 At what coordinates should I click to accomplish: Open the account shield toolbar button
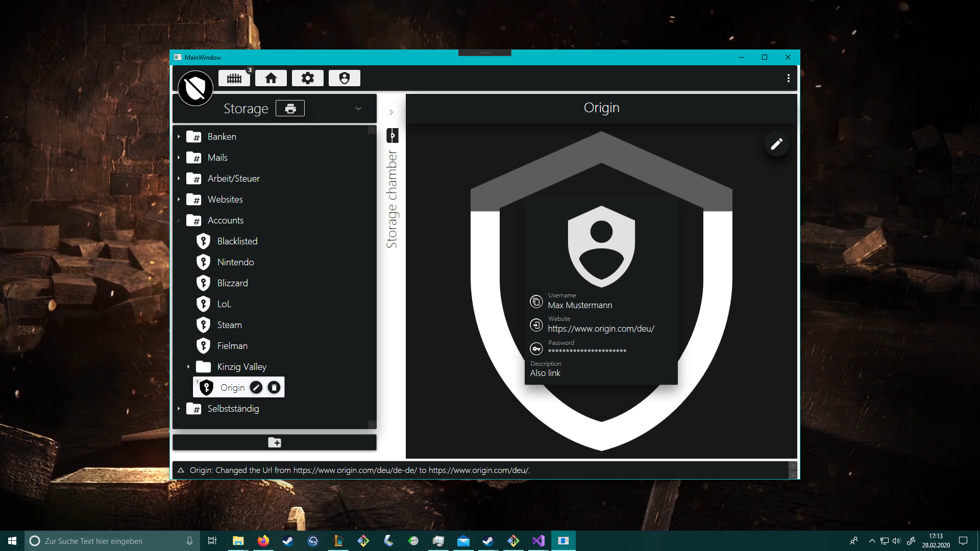pyautogui.click(x=345, y=78)
